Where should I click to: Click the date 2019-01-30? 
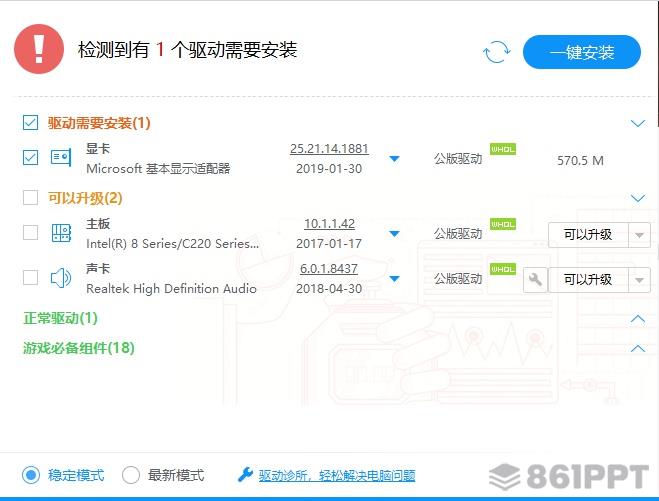[329, 169]
